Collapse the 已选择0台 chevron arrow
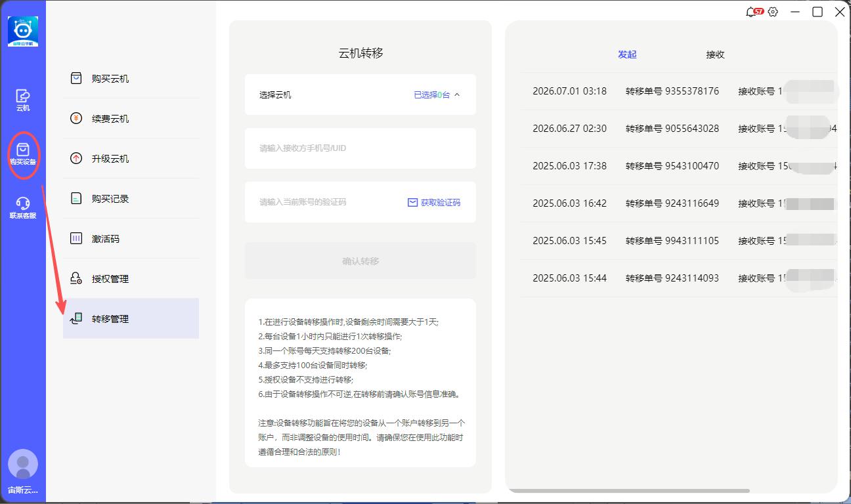Viewport: 851px width, 504px height. point(457,94)
